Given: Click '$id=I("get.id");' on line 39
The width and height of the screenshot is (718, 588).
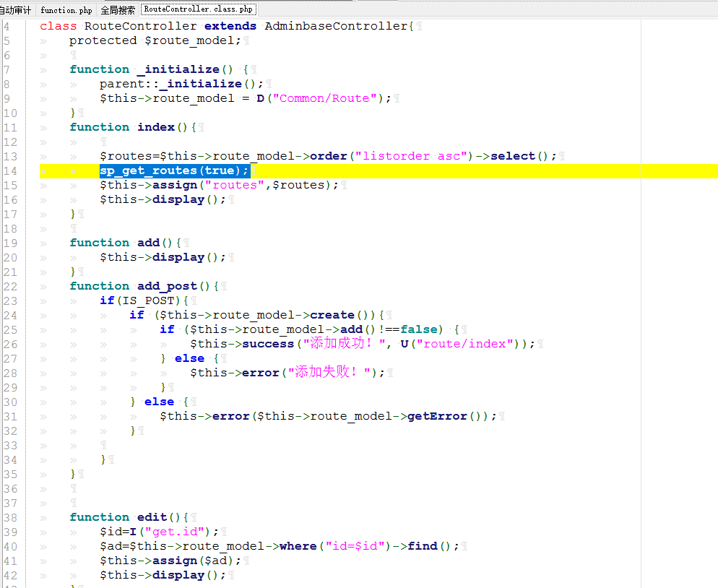Looking at the screenshot, I should (x=160, y=532).
